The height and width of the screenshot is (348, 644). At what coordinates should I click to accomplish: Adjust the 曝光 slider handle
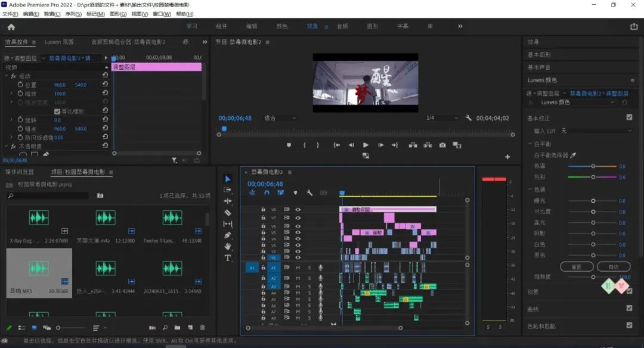click(x=593, y=201)
